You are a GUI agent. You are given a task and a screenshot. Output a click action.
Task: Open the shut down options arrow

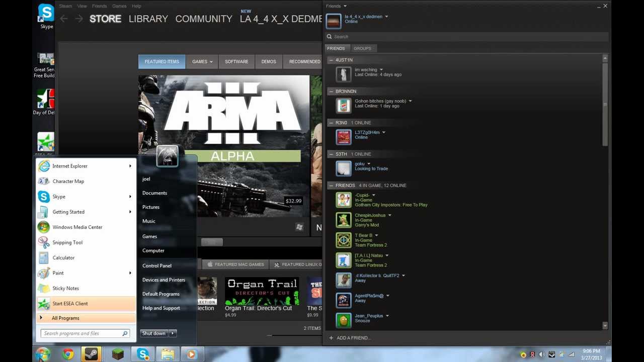[172, 333]
